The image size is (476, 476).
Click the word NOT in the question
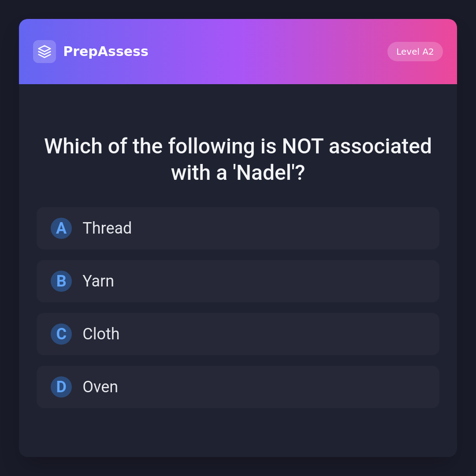302,146
